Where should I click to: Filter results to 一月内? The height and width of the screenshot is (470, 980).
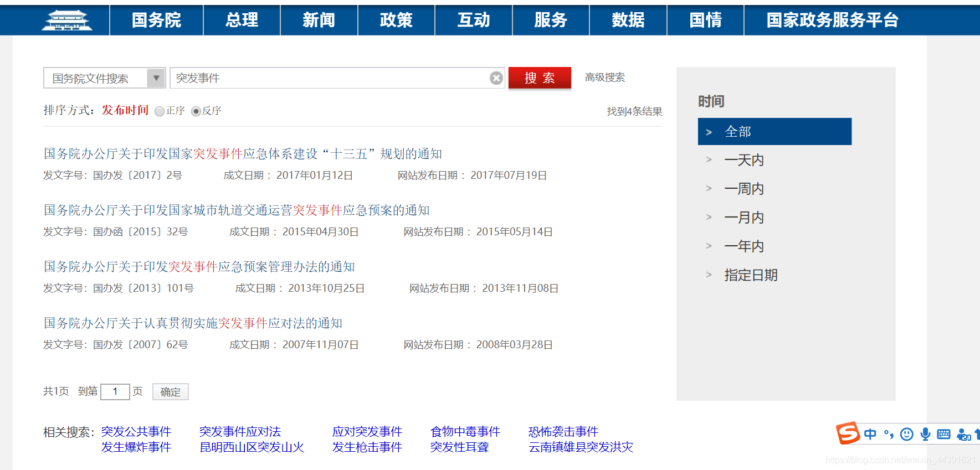[744, 218]
